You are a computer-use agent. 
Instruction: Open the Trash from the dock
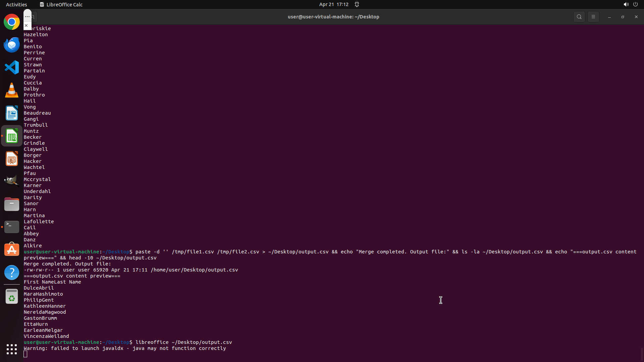point(12,297)
